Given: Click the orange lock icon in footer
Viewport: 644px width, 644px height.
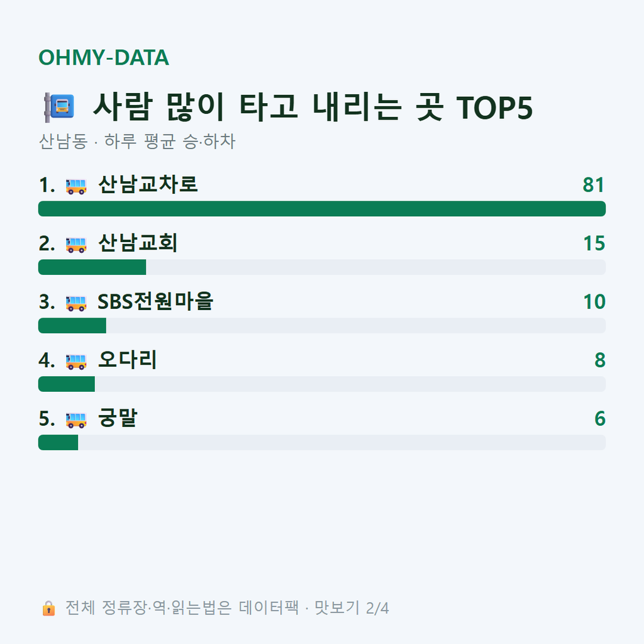Looking at the screenshot, I should click(x=48, y=608).
